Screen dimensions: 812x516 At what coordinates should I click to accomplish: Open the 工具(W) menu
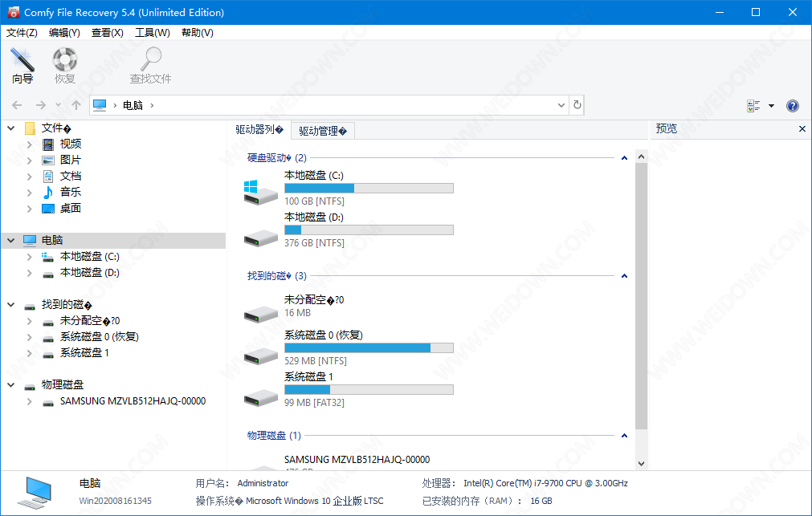153,33
